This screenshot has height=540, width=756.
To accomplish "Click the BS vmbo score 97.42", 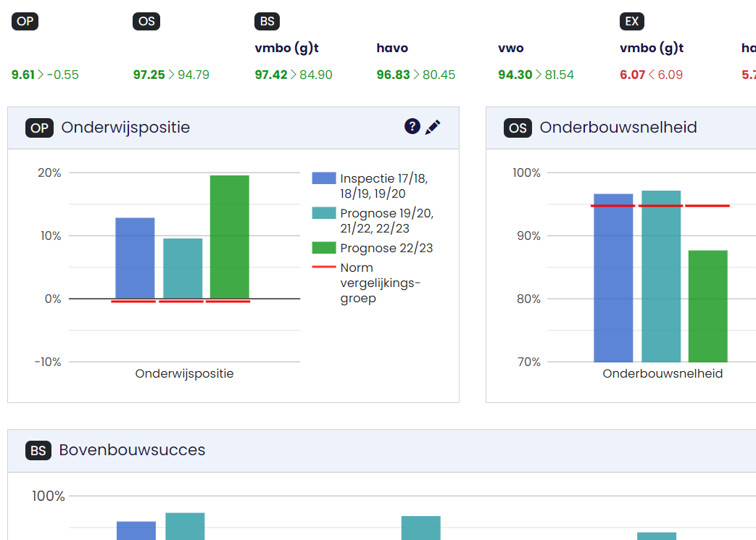I will (271, 75).
